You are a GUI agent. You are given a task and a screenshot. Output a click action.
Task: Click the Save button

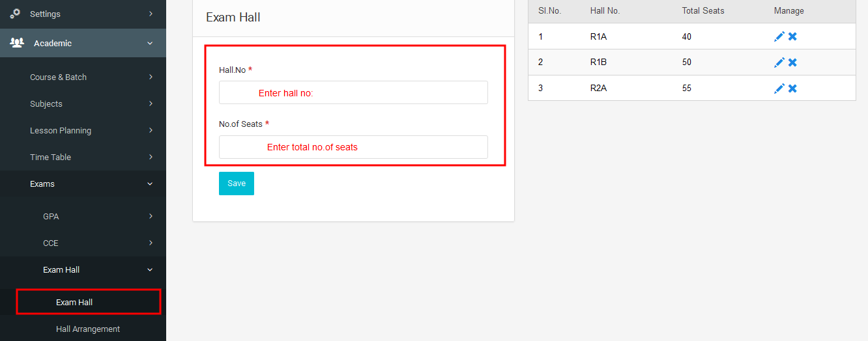point(237,184)
